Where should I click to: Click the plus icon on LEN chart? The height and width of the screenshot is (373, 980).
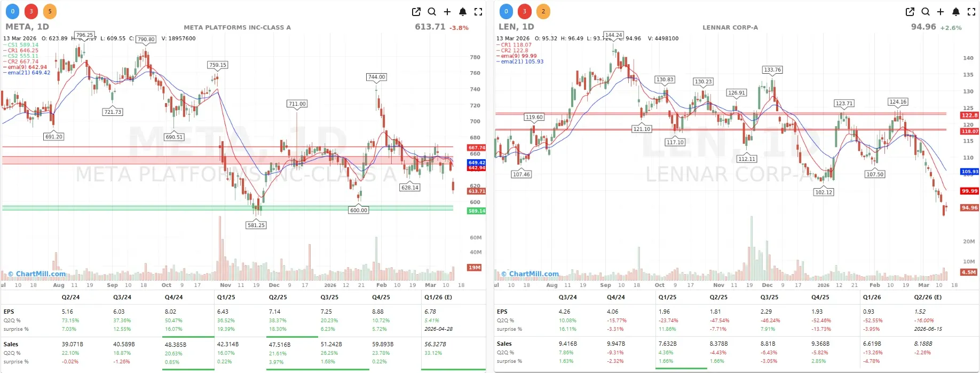(x=941, y=12)
